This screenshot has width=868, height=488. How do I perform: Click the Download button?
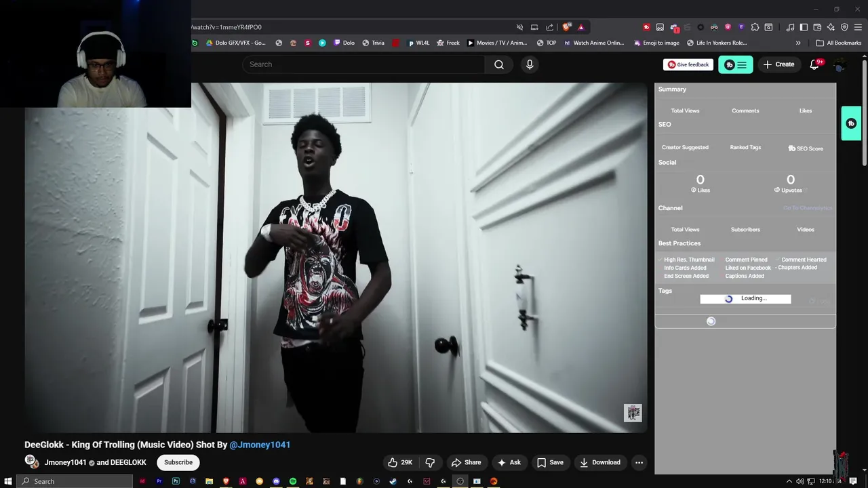(600, 462)
